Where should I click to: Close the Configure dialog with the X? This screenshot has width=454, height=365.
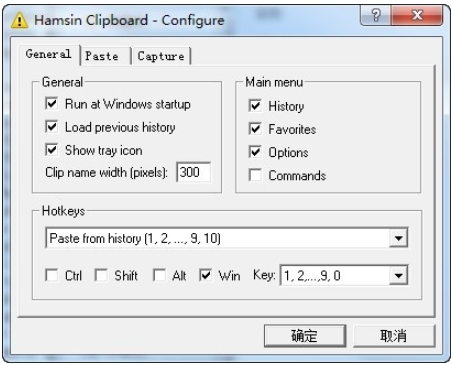point(417,15)
